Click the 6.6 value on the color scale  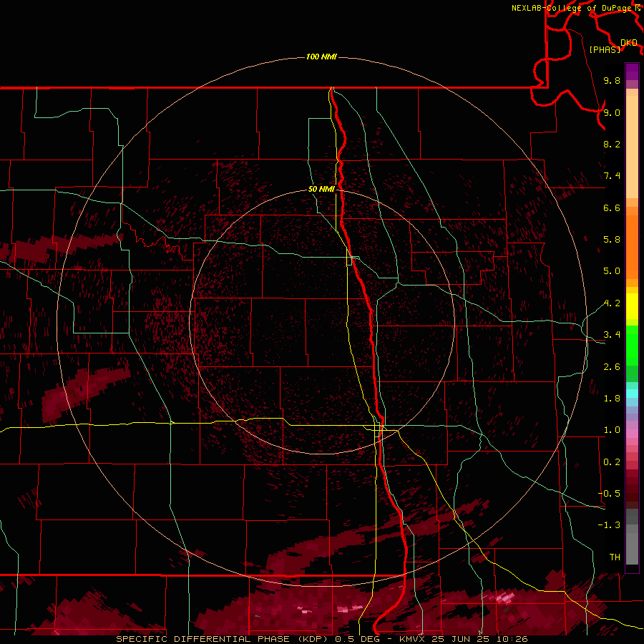click(x=612, y=208)
